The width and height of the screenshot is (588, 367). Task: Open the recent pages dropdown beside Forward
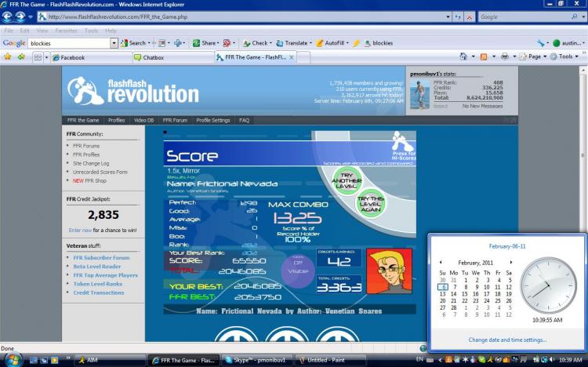click(x=31, y=17)
